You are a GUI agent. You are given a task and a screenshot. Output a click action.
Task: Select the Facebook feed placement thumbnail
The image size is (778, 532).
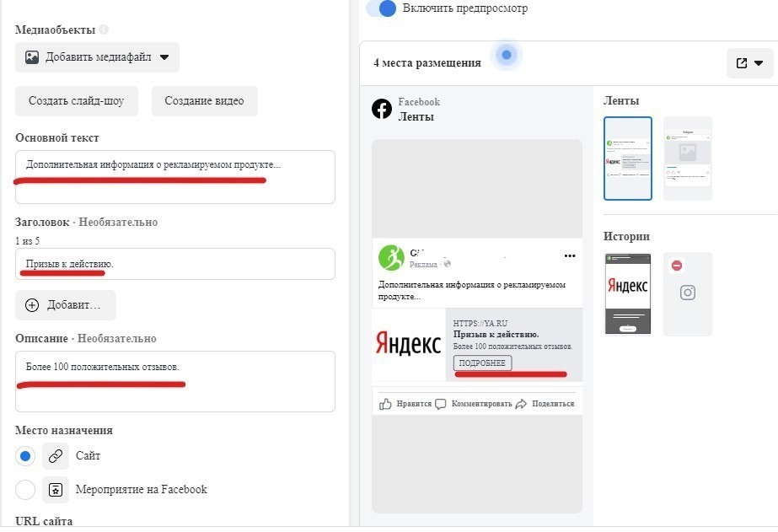628,159
